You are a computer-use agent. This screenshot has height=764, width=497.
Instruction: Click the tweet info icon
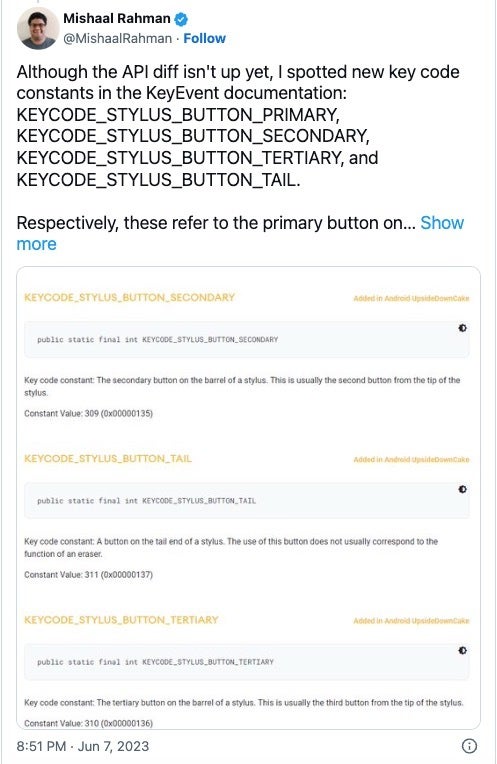click(469, 746)
